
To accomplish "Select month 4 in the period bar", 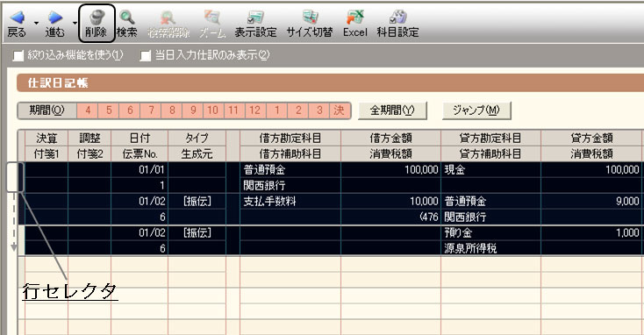I will (88, 110).
